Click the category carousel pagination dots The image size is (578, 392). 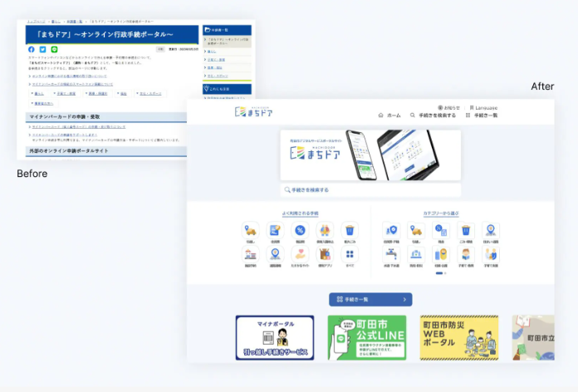tap(441, 272)
